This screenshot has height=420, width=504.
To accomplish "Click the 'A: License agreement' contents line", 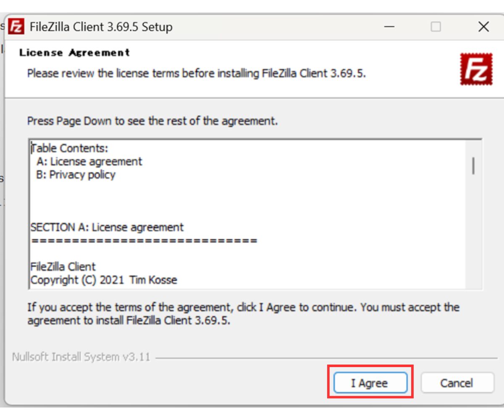I will coord(89,161).
